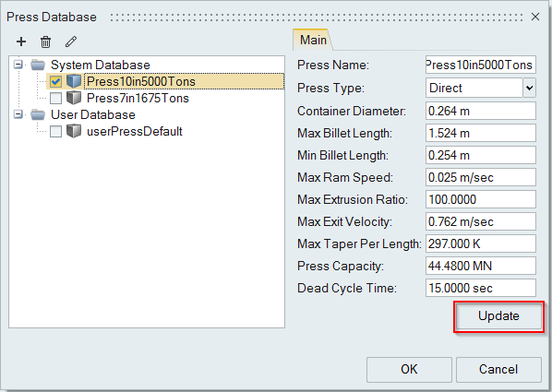Screen dimensions: 552x392
Task: Confirm with the OK button
Action: [x=409, y=370]
